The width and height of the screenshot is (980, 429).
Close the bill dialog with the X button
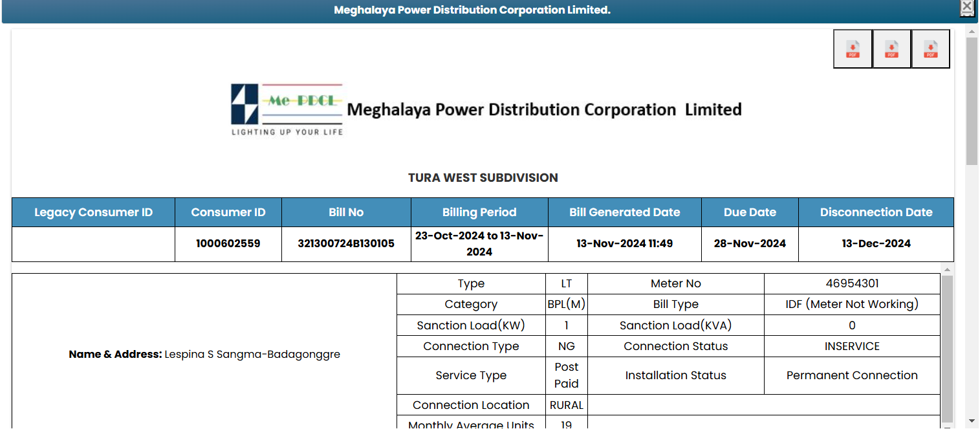(x=966, y=7)
